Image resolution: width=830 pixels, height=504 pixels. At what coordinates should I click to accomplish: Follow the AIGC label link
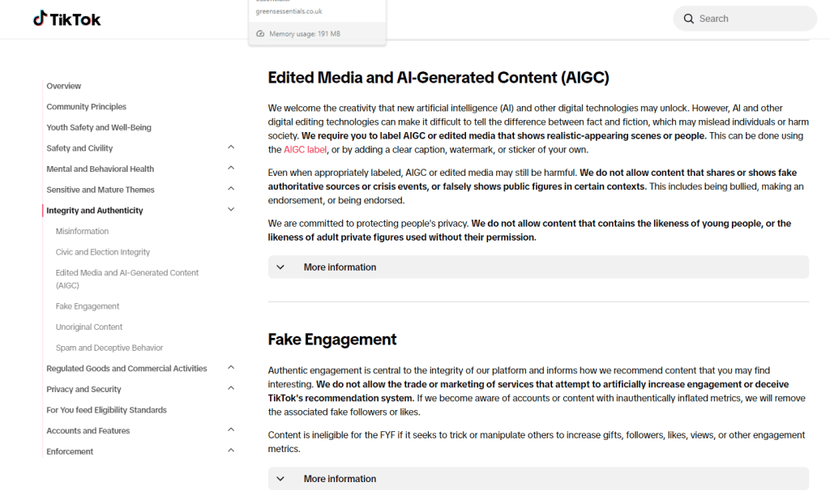pos(305,149)
